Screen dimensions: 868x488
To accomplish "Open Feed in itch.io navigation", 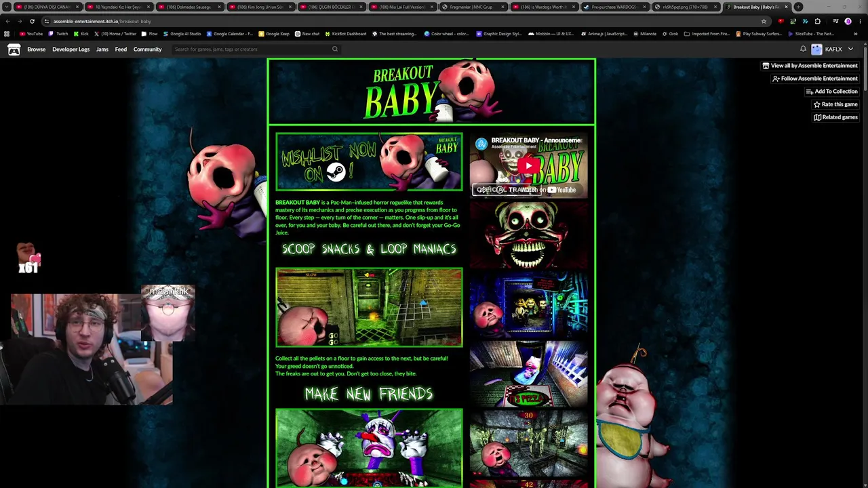I will click(121, 49).
